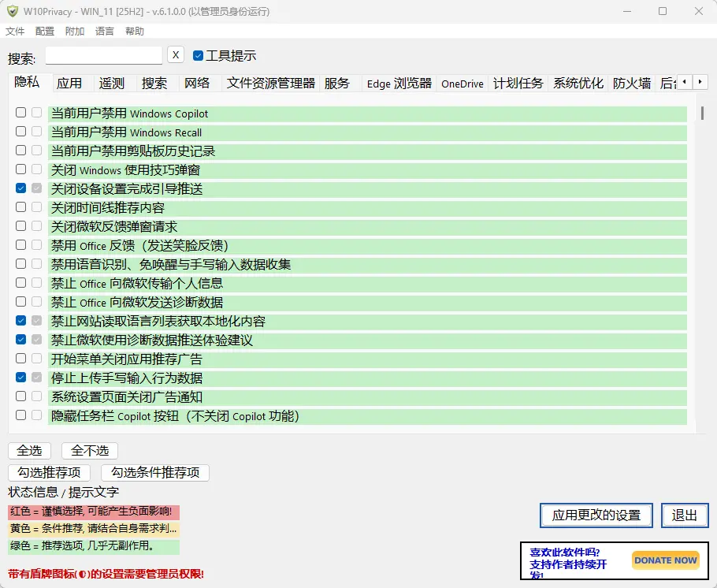
Task: Click the red 谨慎选择 legend label
Action: point(94,512)
